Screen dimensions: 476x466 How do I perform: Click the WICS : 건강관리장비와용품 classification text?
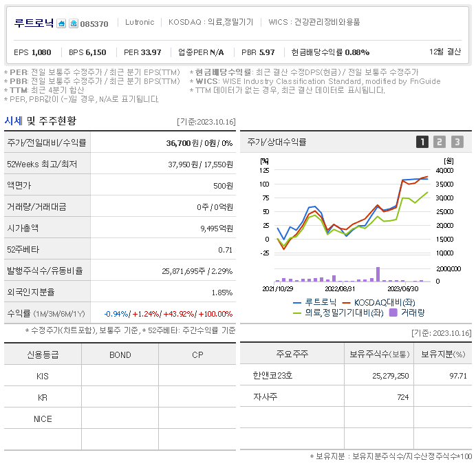click(x=314, y=22)
